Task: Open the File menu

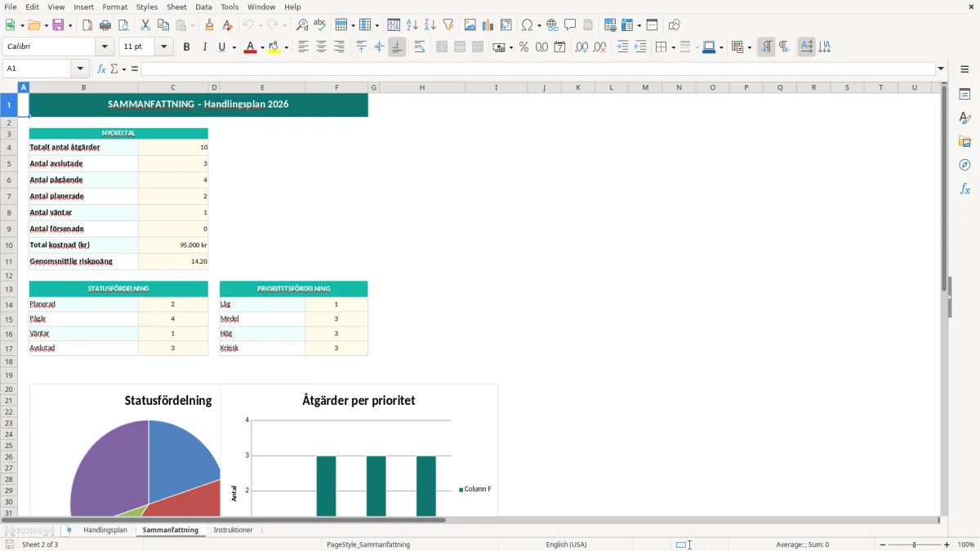Action: [10, 7]
